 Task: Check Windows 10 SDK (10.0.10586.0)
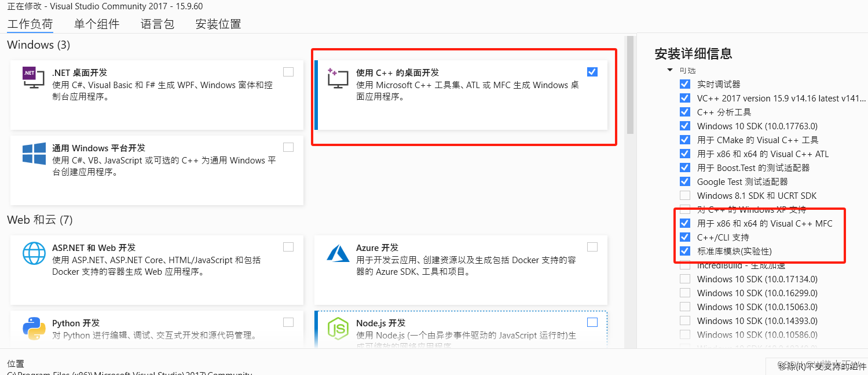tap(685, 334)
